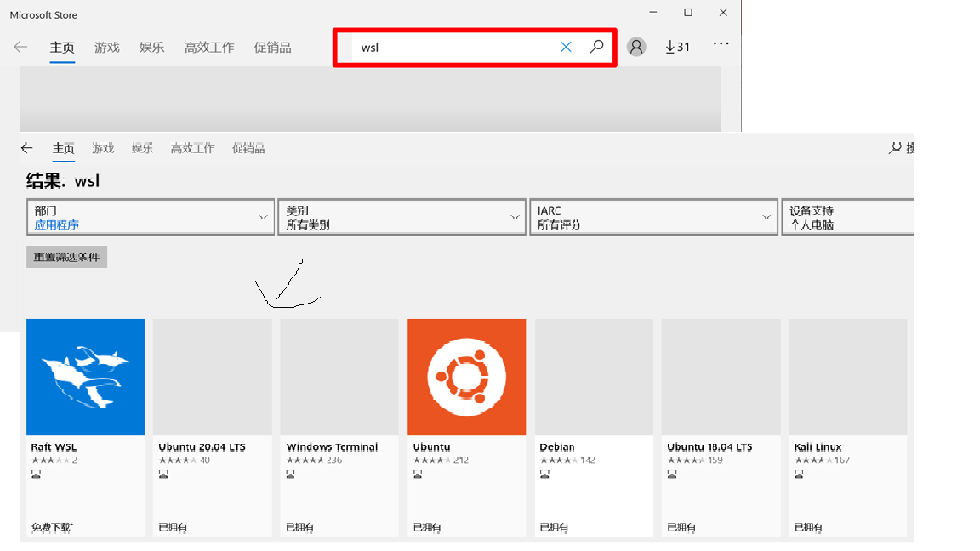Click 已拥有 under Debian

point(555,528)
